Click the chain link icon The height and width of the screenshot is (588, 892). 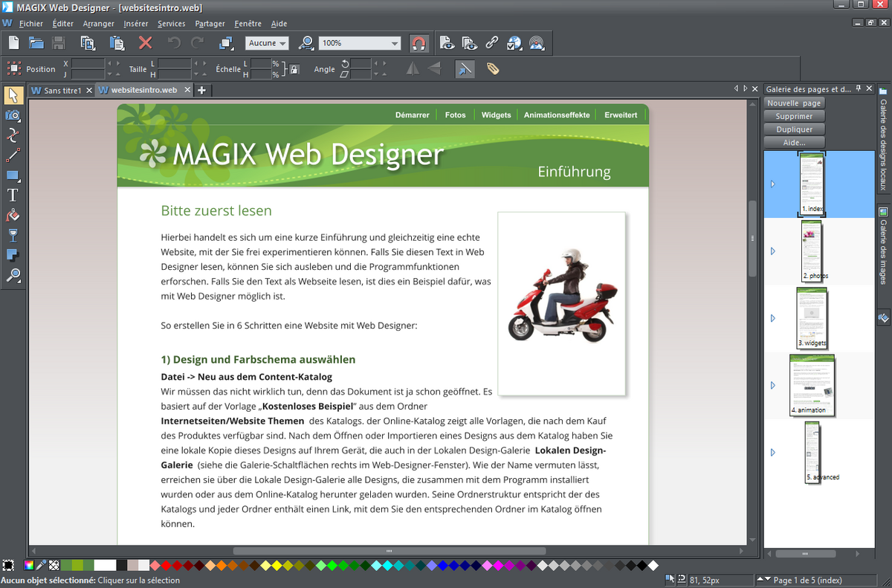coord(491,43)
